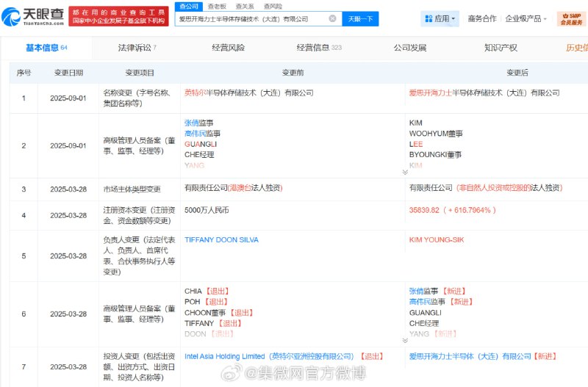Open the Intel Asia Holding Limited link
Image resolution: width=588 pixels, height=387 pixels.
(x=269, y=356)
